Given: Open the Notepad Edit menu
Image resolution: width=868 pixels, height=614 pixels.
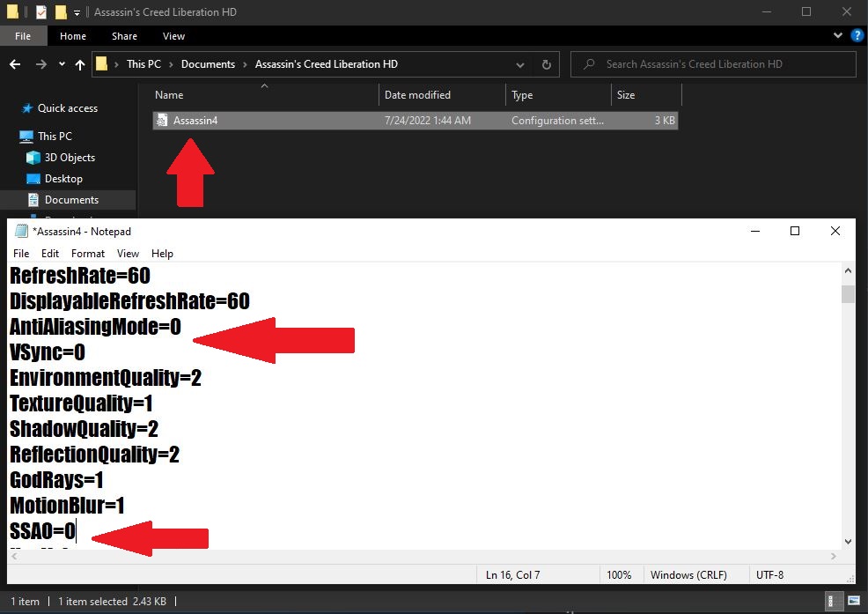Looking at the screenshot, I should coord(50,253).
